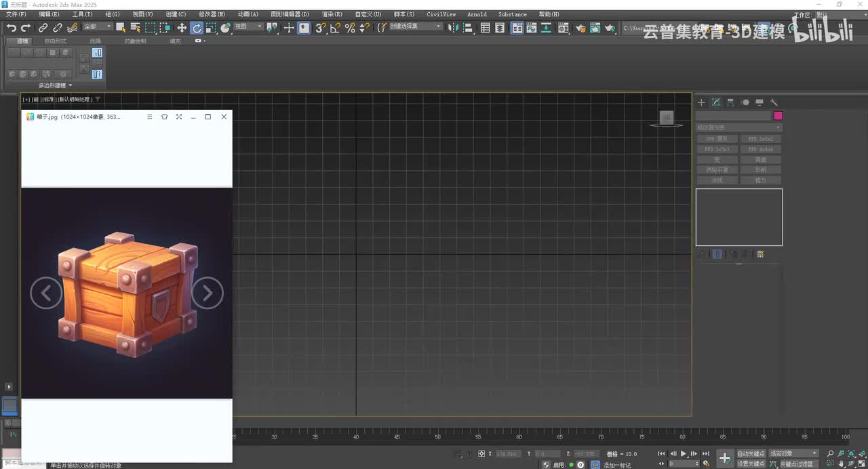The height and width of the screenshot is (469, 868).
Task: Toggle Percent Snap
Action: click(350, 28)
